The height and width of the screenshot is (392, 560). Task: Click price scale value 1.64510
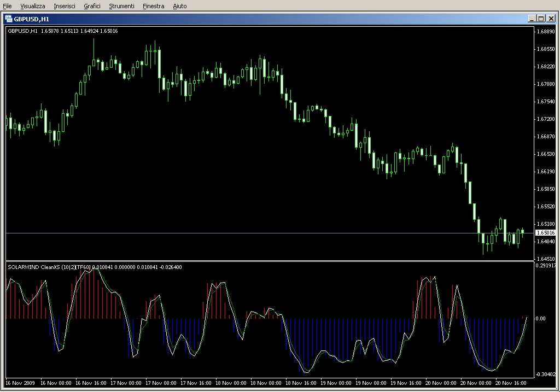pyautogui.click(x=546, y=259)
